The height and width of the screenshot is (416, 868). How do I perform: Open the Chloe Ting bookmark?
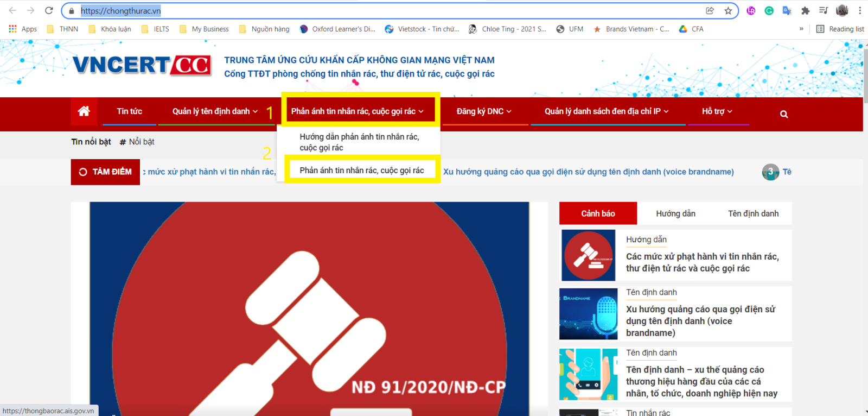[508, 29]
